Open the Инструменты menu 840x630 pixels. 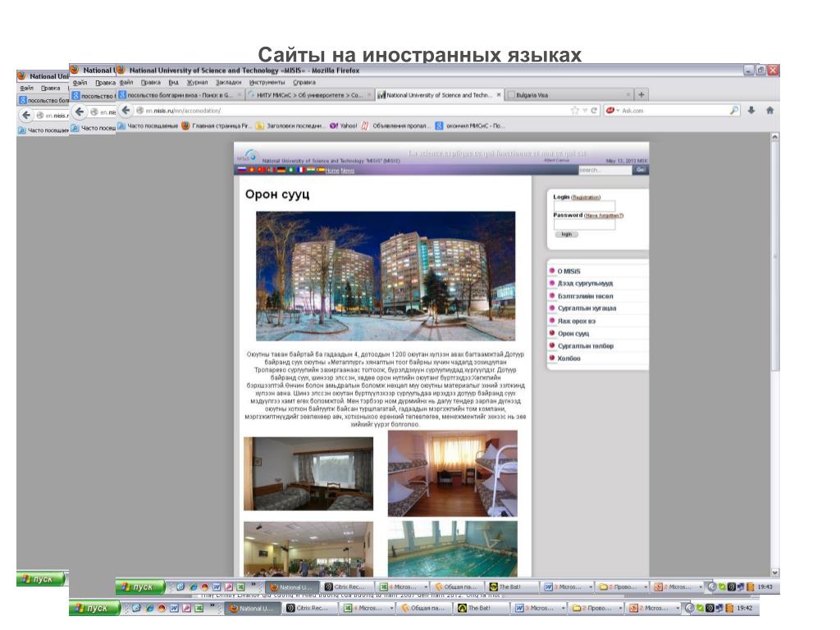tap(267, 82)
